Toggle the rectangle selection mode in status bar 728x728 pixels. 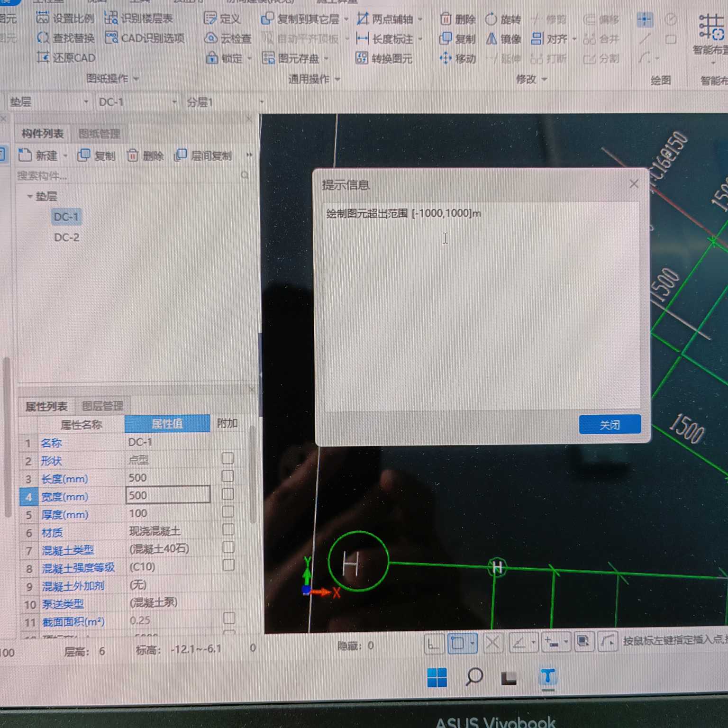coord(462,643)
